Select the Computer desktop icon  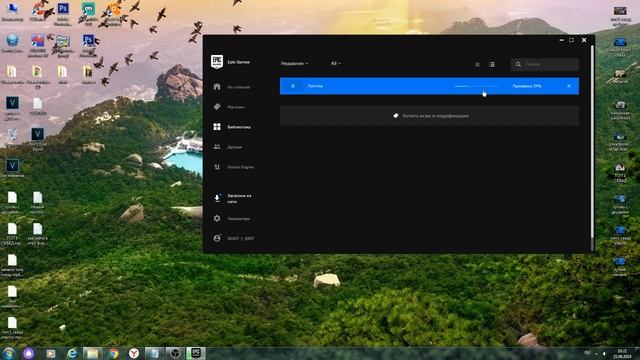12,11
